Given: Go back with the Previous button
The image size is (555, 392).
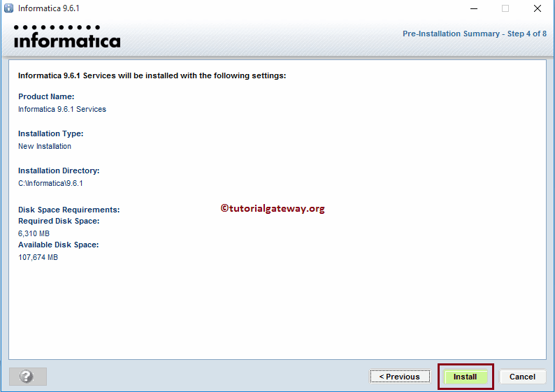Looking at the screenshot, I should pos(400,377).
